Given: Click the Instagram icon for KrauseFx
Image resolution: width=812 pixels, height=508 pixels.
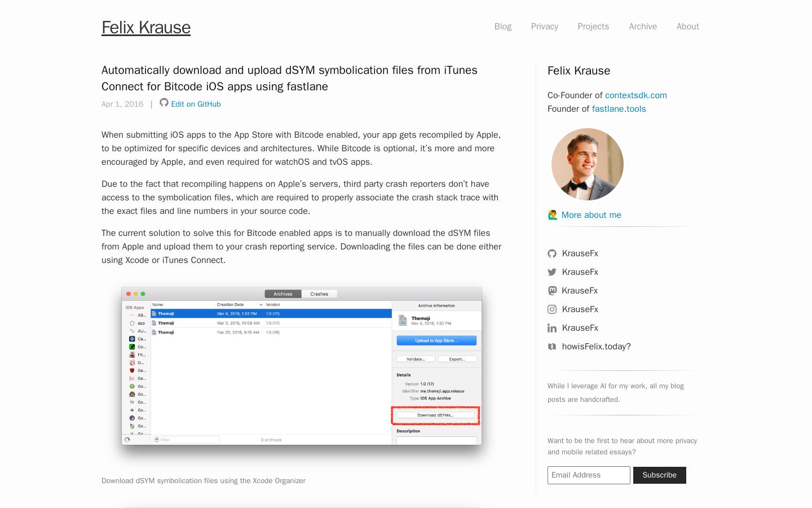Looking at the screenshot, I should click(552, 309).
